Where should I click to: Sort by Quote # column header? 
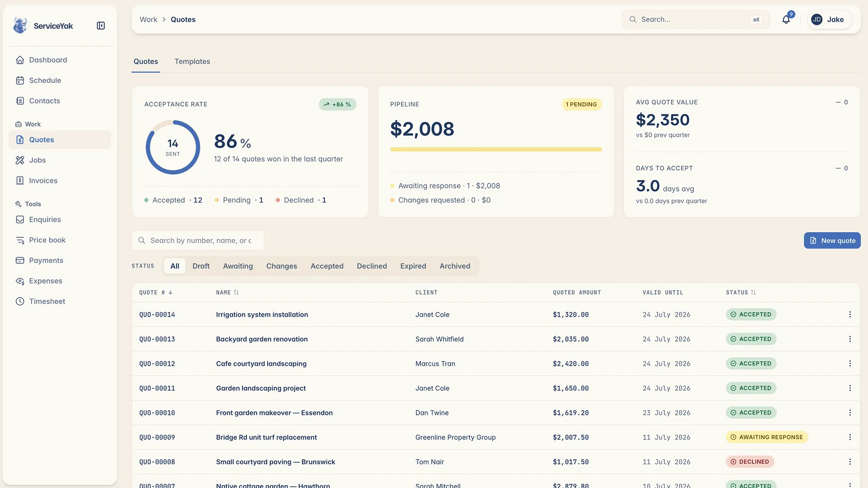[x=156, y=293]
